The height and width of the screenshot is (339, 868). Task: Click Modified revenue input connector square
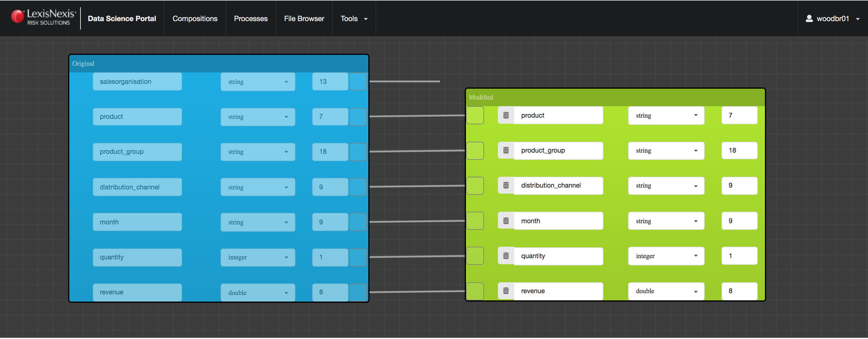(x=475, y=291)
